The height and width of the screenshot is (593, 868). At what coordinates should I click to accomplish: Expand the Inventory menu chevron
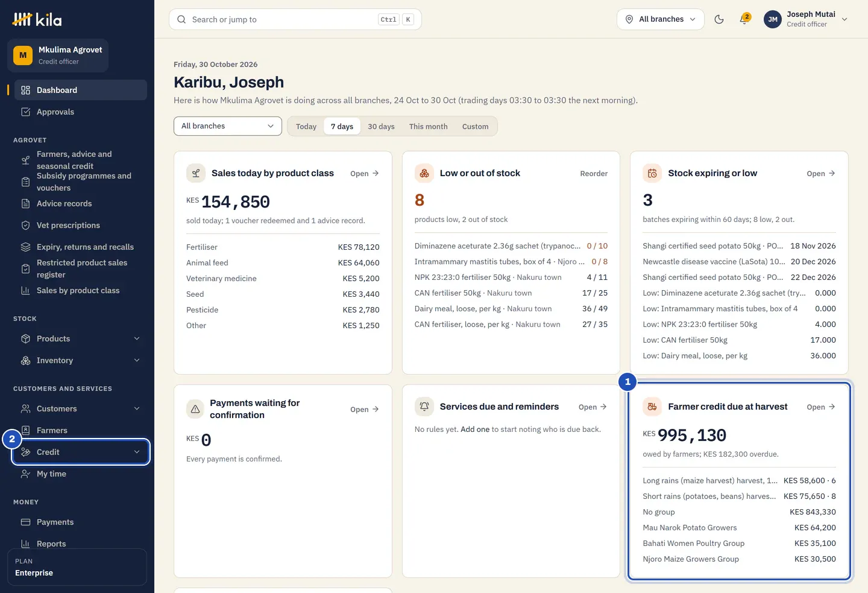tap(137, 360)
